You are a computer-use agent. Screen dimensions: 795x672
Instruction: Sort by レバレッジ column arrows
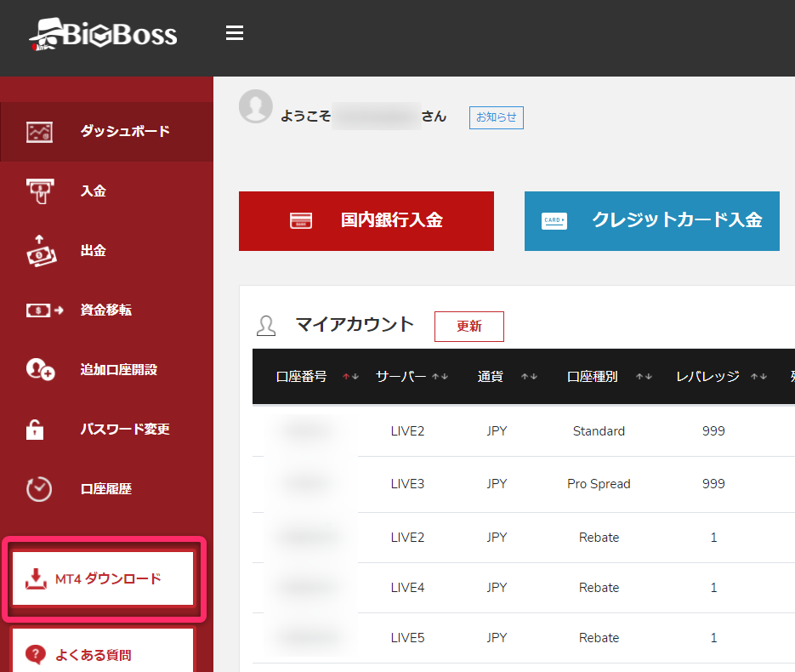[758, 377]
